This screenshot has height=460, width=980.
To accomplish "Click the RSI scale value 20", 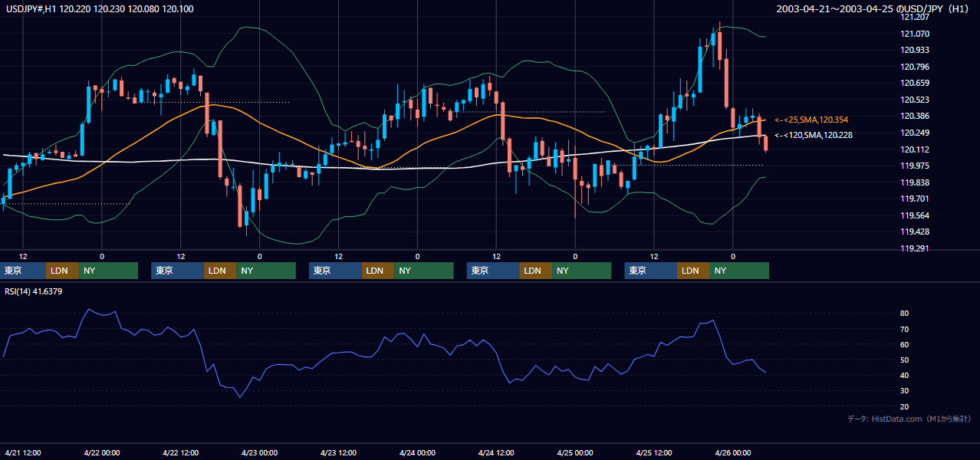I will tap(905, 406).
